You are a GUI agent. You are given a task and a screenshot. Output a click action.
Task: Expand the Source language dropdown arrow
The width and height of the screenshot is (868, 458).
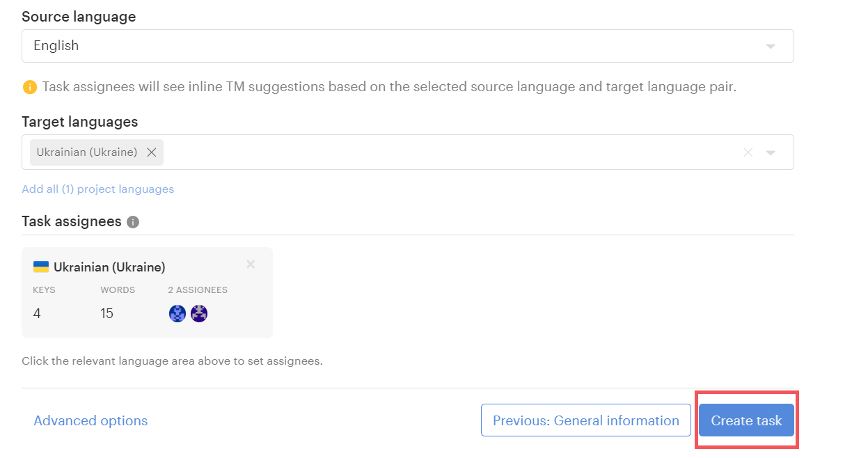pyautogui.click(x=771, y=47)
